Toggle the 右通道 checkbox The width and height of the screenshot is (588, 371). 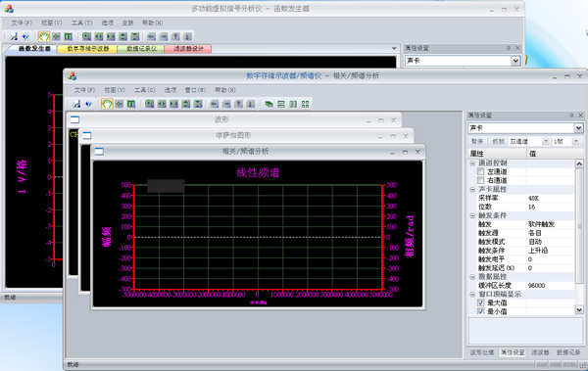pos(481,180)
